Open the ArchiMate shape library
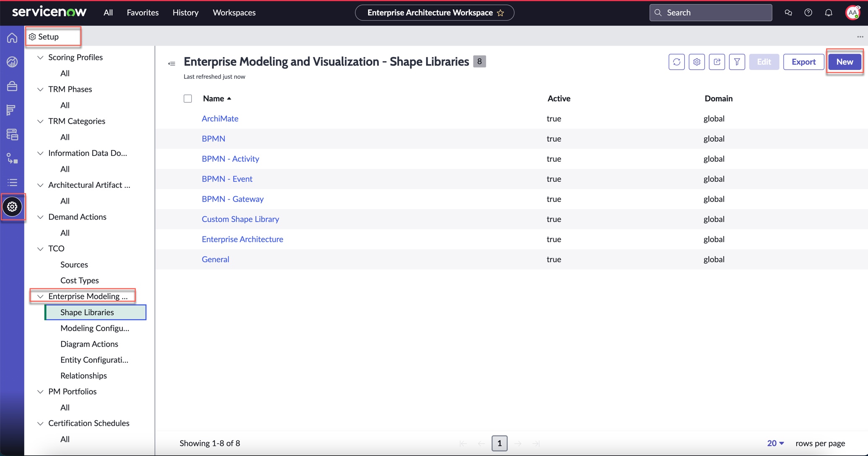The height and width of the screenshot is (456, 868). coord(220,119)
